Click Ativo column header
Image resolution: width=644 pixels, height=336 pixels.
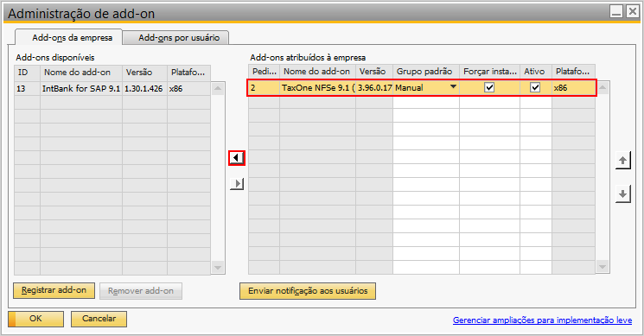click(x=536, y=72)
